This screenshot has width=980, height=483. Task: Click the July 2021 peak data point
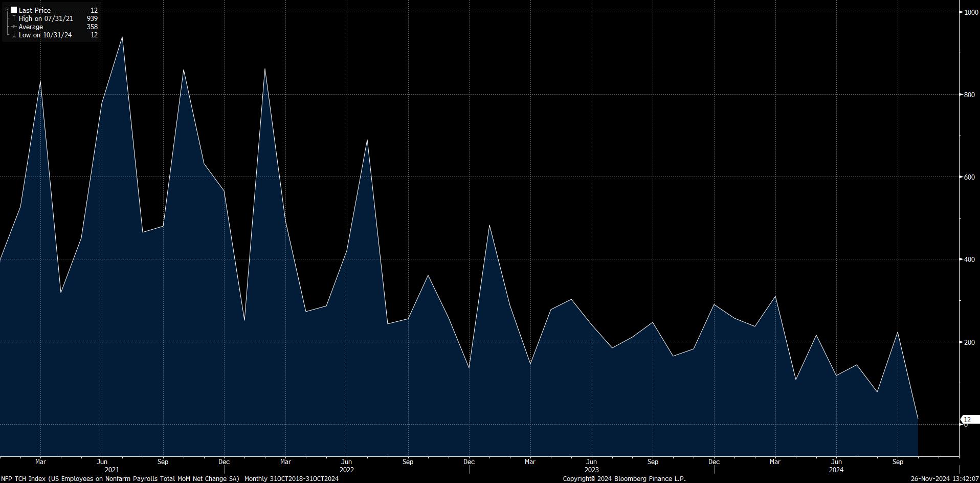point(122,37)
